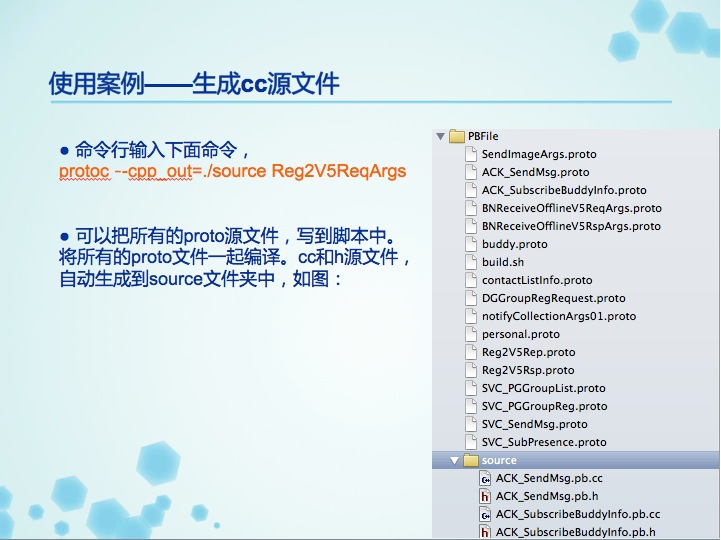Viewport: 721px width, 540px height.
Task: Select the SVC_SubPresence.proto file name
Action: tap(544, 442)
